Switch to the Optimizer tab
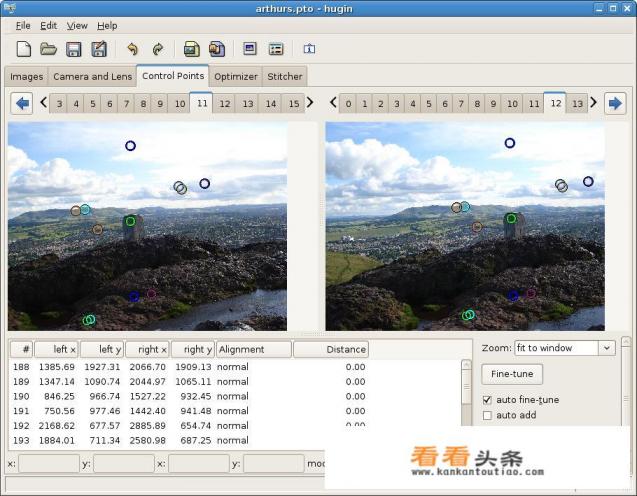Image resolution: width=637 pixels, height=496 pixels. (x=236, y=76)
